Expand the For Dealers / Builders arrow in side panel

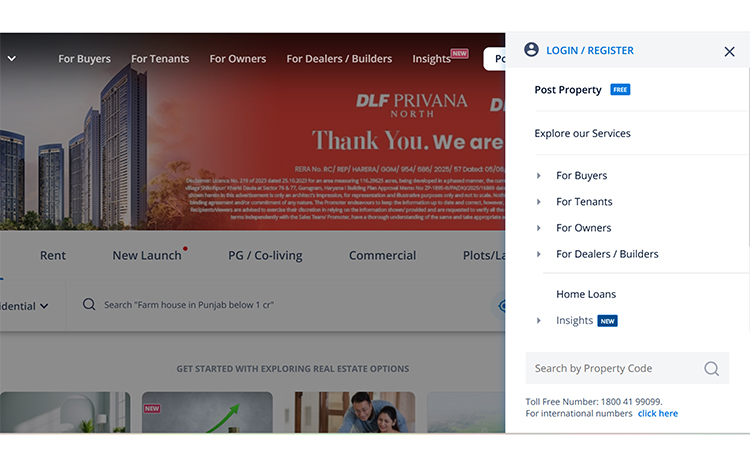539,254
